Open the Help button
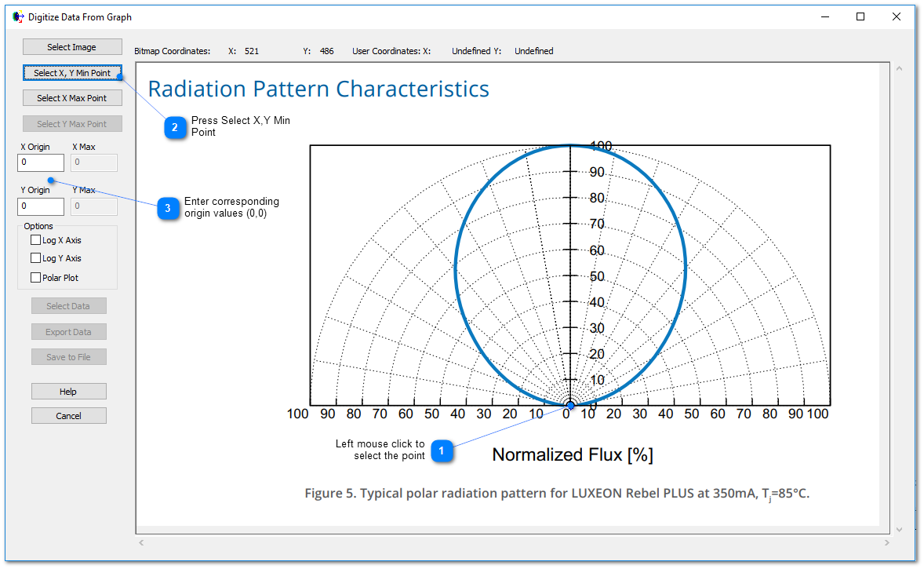Image resolution: width=924 pixels, height=569 pixels. (x=68, y=392)
